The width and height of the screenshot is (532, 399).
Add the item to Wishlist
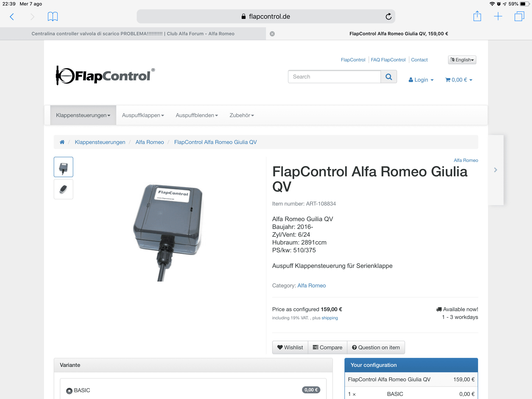290,347
